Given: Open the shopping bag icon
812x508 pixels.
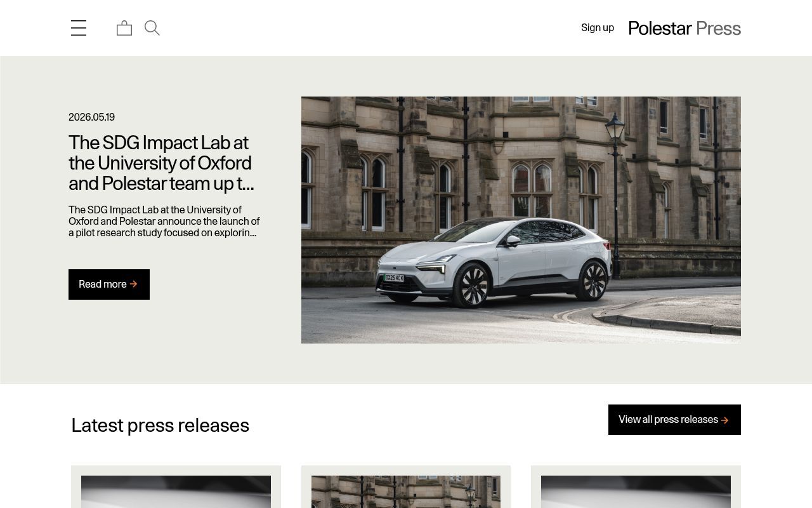Looking at the screenshot, I should click(124, 28).
